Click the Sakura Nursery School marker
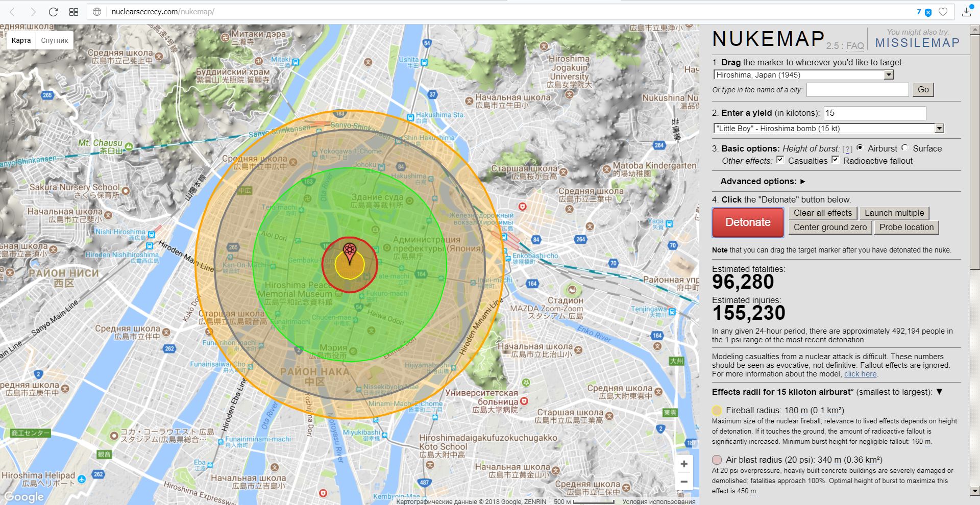Viewport: 980px width, 505px height. [x=126, y=191]
